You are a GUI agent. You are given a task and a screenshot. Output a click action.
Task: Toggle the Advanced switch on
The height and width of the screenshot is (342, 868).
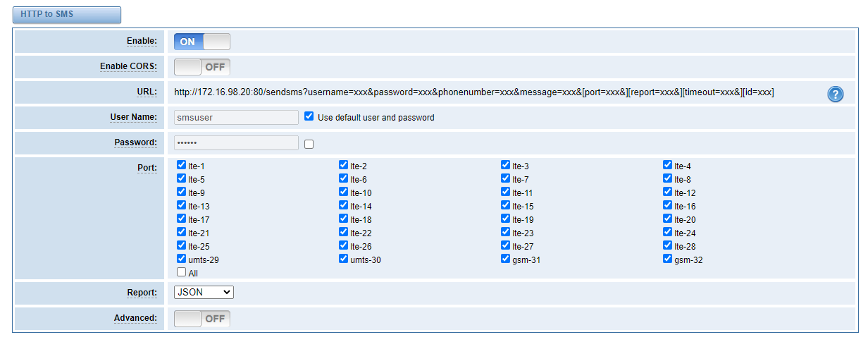coord(202,319)
